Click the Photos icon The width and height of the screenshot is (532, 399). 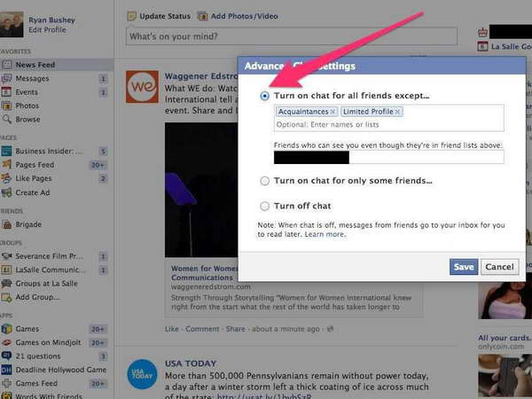click(6, 106)
